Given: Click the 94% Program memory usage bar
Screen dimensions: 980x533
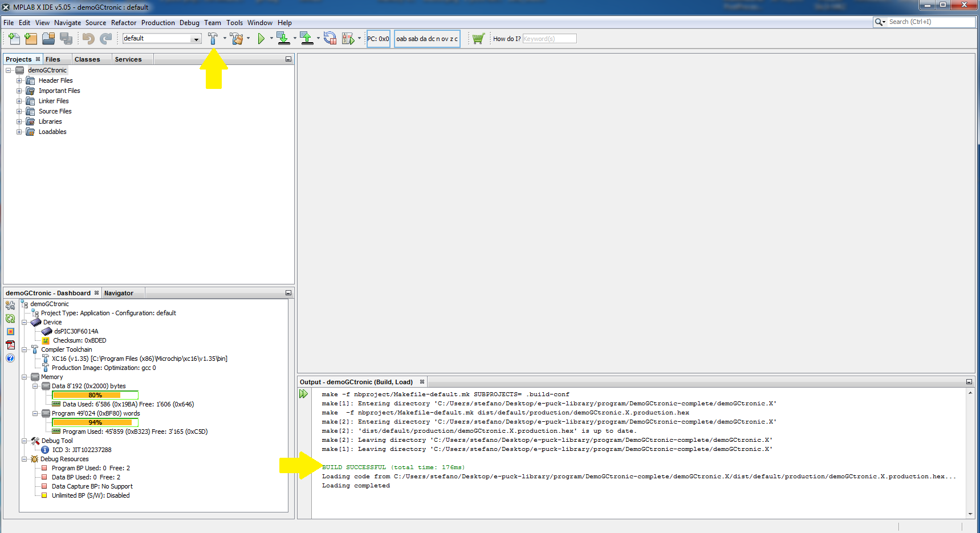Looking at the screenshot, I should click(x=95, y=422).
